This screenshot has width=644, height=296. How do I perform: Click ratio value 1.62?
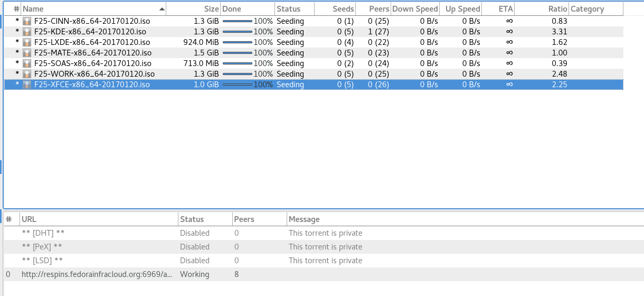point(560,42)
